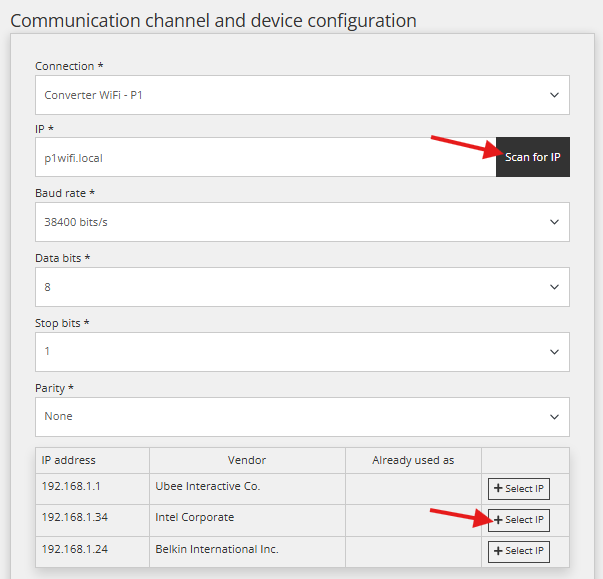Open the Stop bits dropdown showing 1
This screenshot has height=579, width=603.
click(302, 352)
